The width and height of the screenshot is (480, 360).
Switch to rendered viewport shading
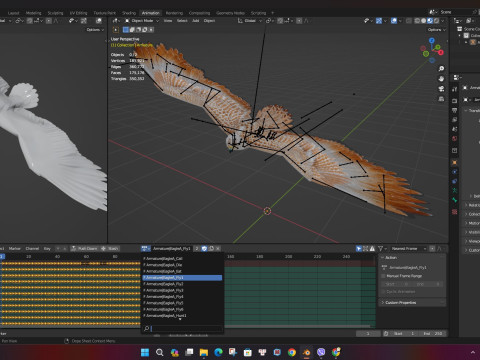[436, 21]
